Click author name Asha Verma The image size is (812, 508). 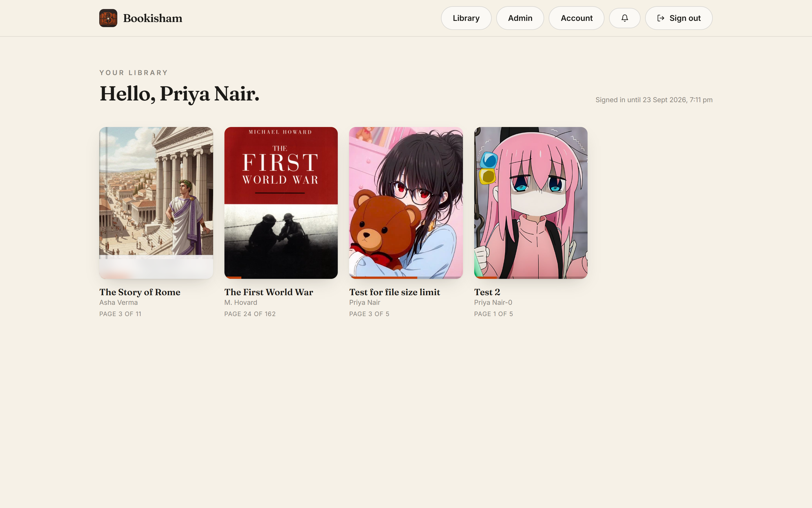click(x=118, y=302)
